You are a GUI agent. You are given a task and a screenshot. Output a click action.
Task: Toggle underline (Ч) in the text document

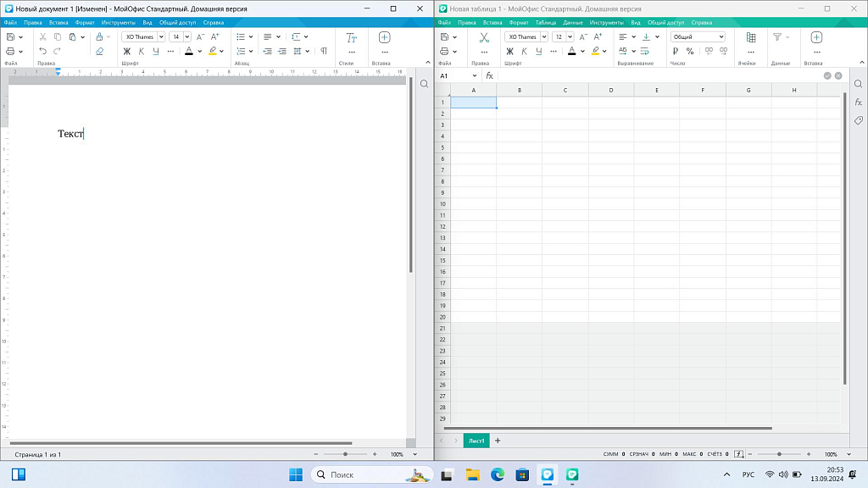pos(155,51)
